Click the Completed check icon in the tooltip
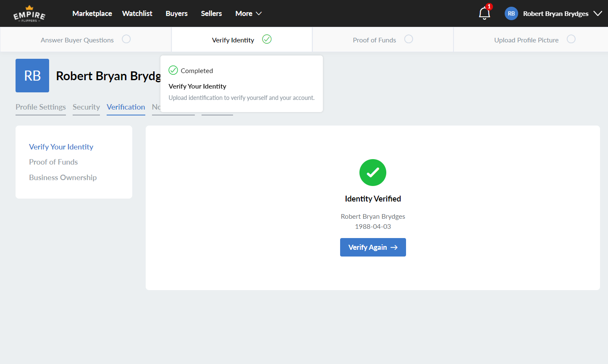The image size is (608, 364). click(x=173, y=70)
